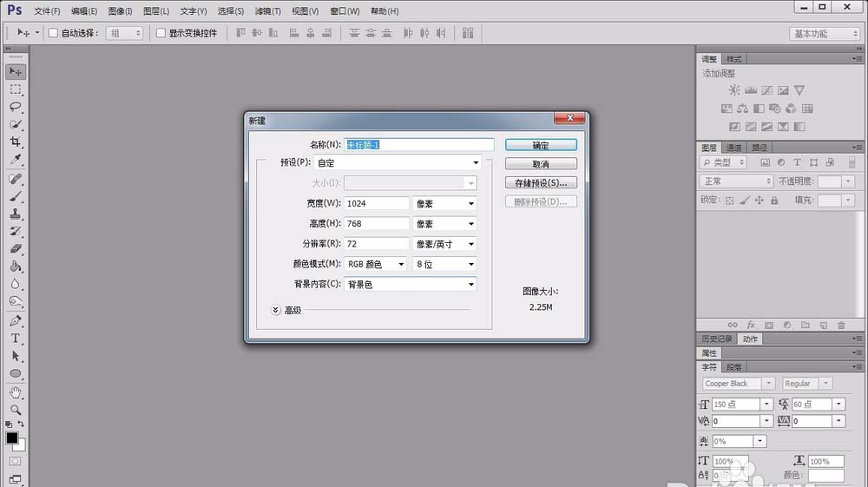The image size is (868, 487).
Task: Add a Curves adjustment
Action: tap(766, 90)
